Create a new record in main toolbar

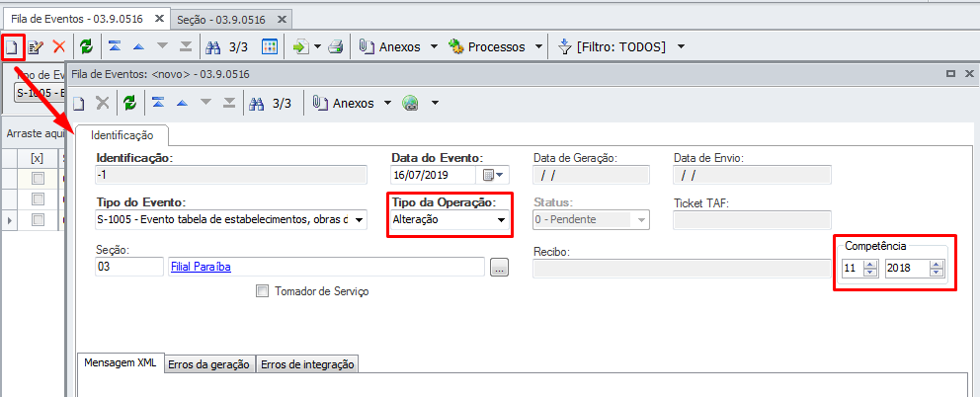coord(11,46)
